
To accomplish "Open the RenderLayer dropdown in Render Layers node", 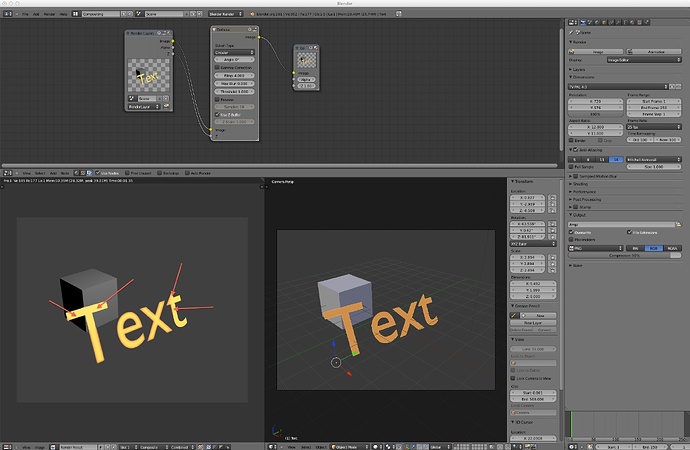I will (x=143, y=107).
